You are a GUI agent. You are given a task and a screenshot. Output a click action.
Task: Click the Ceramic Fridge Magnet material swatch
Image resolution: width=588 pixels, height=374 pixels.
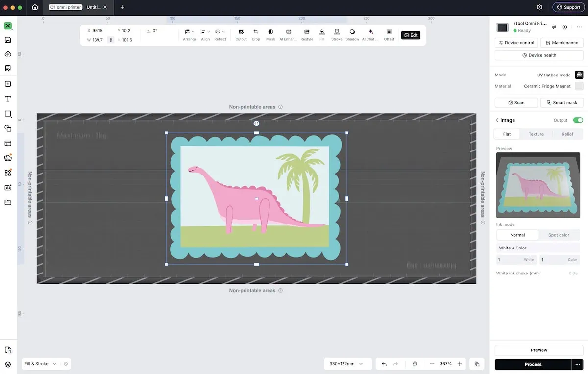pos(579,86)
